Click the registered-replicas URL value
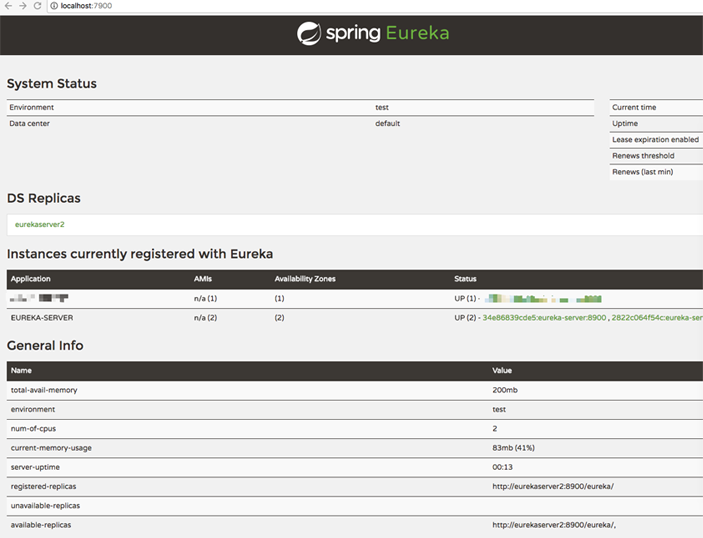This screenshot has width=703, height=538. coord(553,486)
